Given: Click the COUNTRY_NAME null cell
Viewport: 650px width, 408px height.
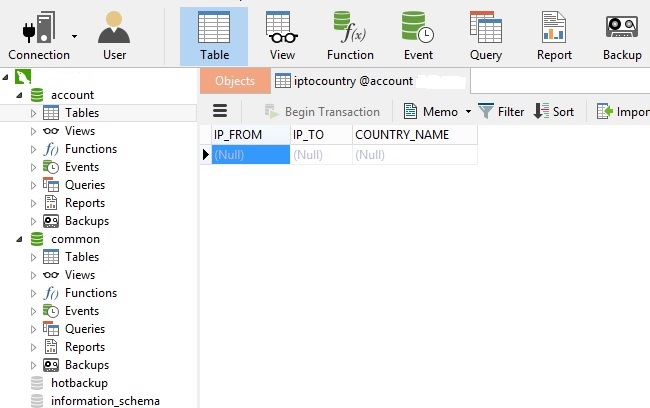Looking at the screenshot, I should click(x=415, y=155).
